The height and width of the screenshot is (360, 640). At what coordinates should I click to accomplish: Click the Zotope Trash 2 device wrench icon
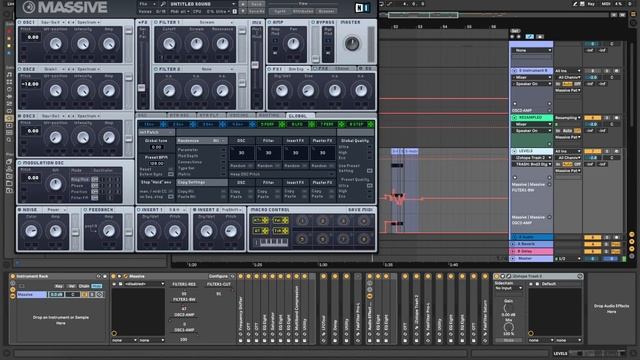coord(509,276)
